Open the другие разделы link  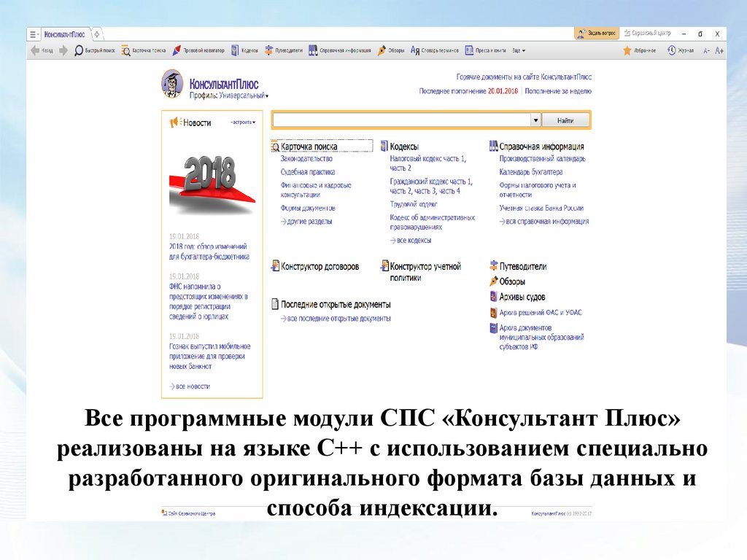(306, 222)
